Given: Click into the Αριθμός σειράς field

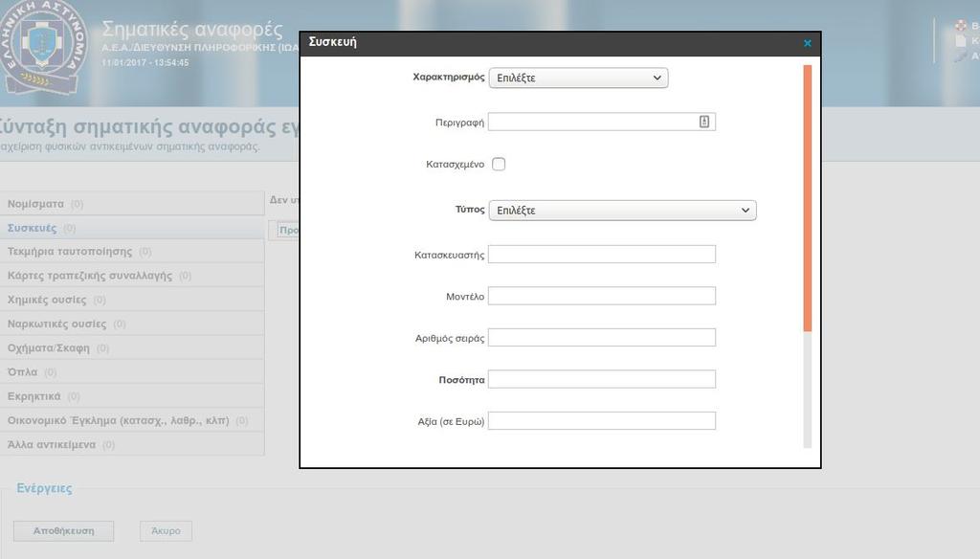Looking at the screenshot, I should click(601, 338).
